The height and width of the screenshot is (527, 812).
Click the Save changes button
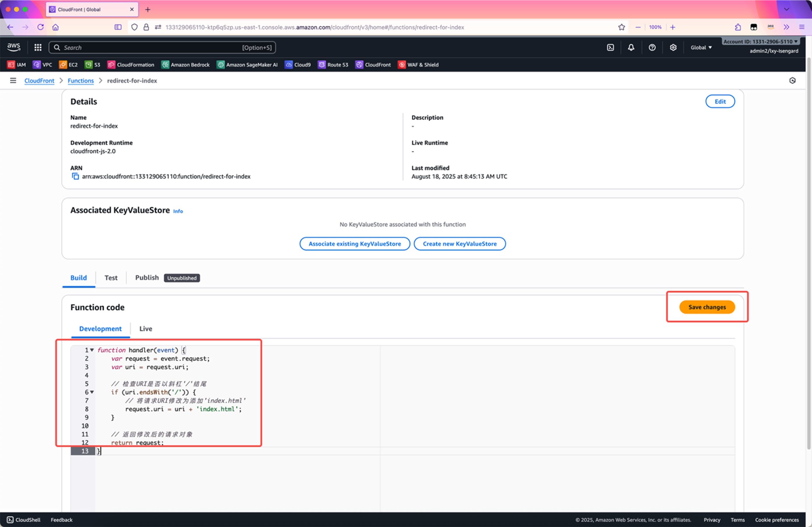[707, 307]
